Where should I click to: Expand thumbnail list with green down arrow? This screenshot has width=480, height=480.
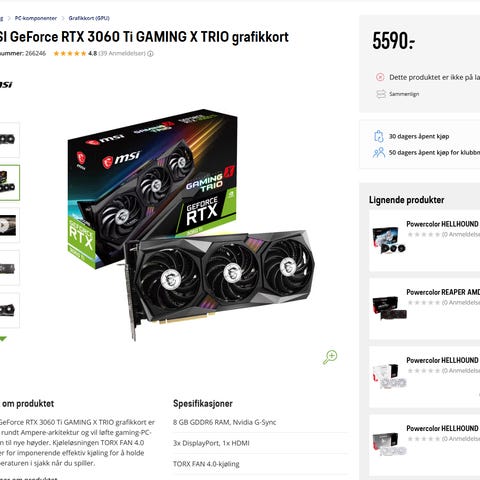click(3, 339)
